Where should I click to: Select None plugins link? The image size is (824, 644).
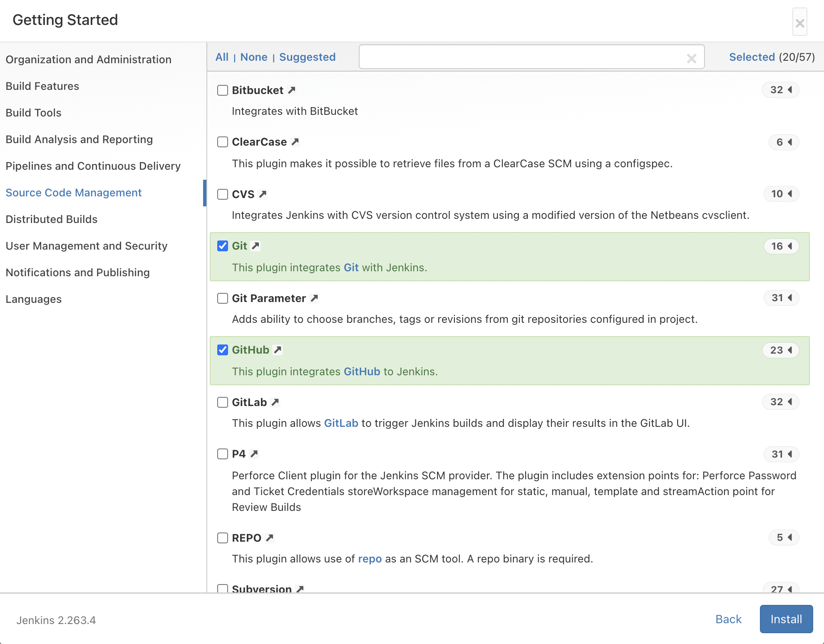pyautogui.click(x=254, y=57)
